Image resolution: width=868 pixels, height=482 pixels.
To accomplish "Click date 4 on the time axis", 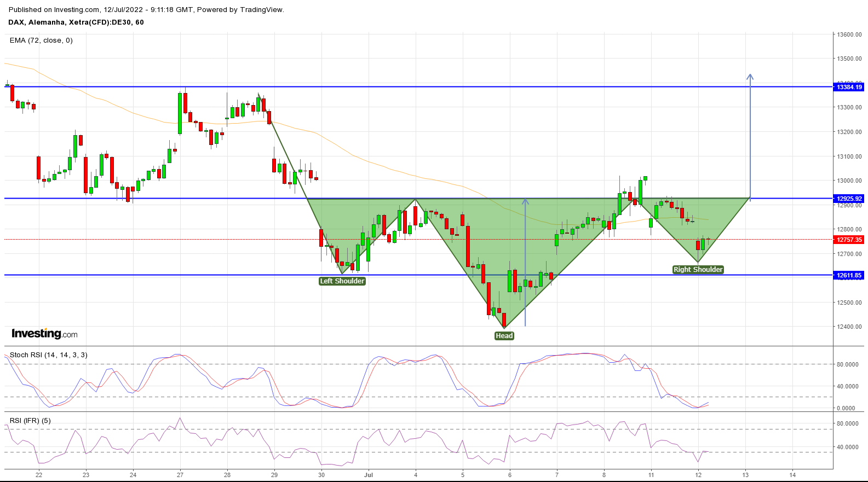I will click(x=416, y=475).
